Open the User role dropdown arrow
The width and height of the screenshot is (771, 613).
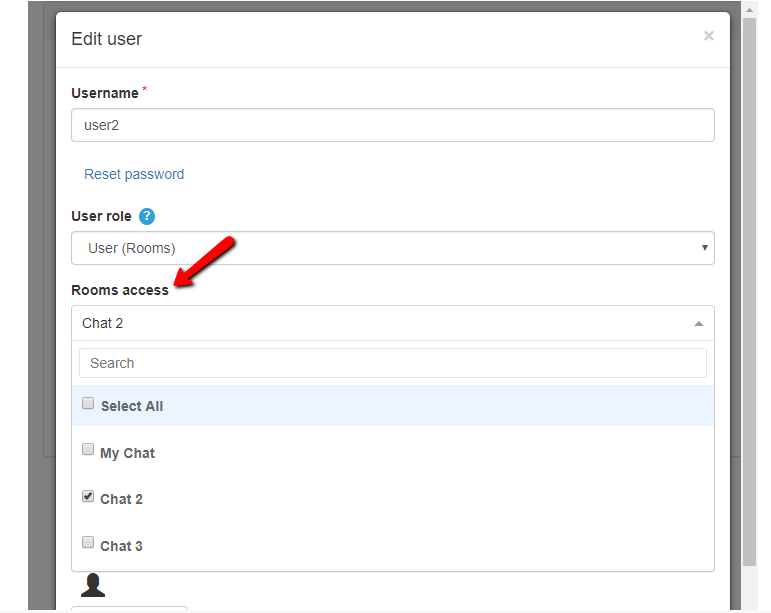pos(704,248)
